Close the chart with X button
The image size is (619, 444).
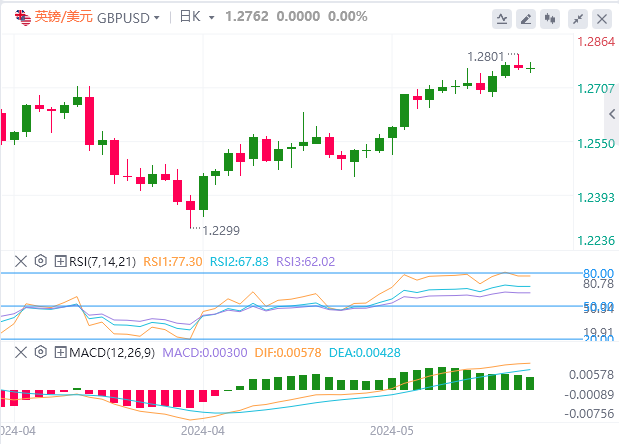pos(602,19)
